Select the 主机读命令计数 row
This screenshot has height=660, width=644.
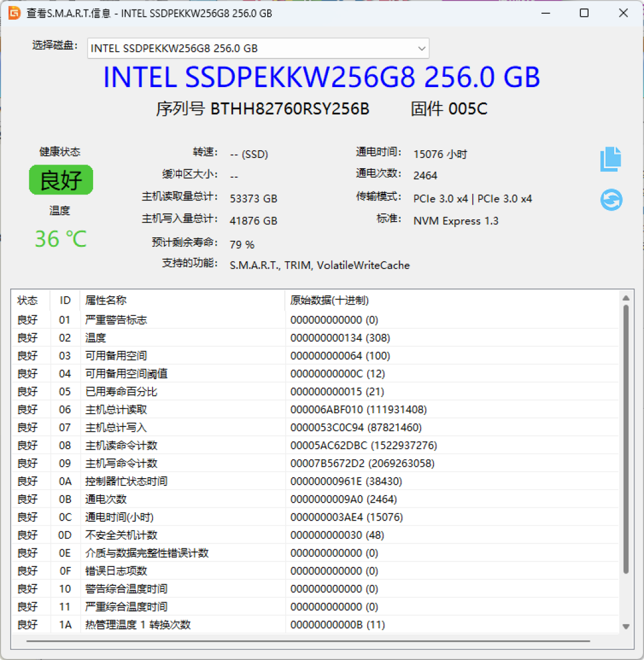[315, 445]
